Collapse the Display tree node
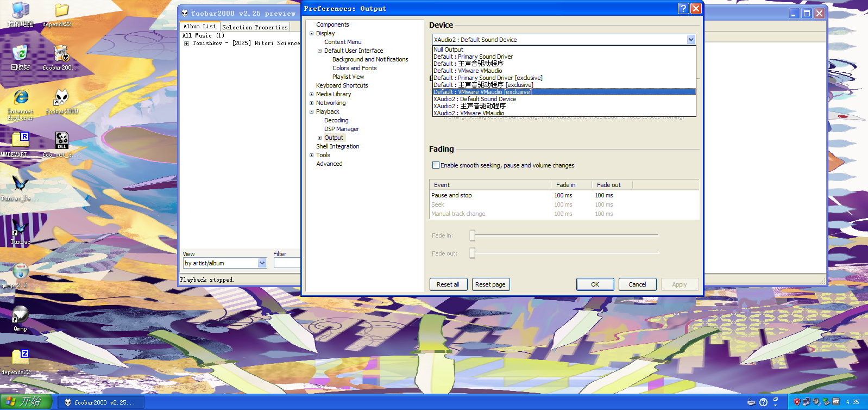 (x=312, y=33)
